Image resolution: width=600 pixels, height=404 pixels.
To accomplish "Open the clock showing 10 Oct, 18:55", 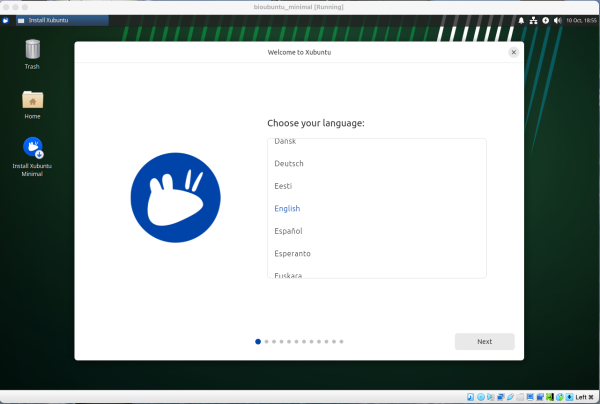I will pyautogui.click(x=579, y=20).
